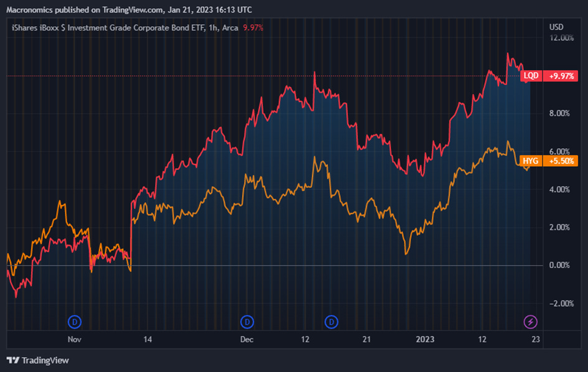The image size is (588, 372).
Task: Click the Nov date label
Action: click(x=74, y=340)
